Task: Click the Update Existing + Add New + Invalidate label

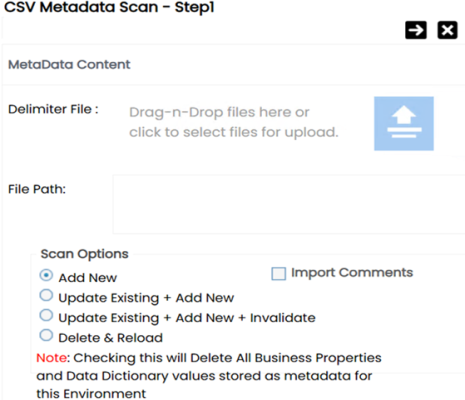Action: 187,318
